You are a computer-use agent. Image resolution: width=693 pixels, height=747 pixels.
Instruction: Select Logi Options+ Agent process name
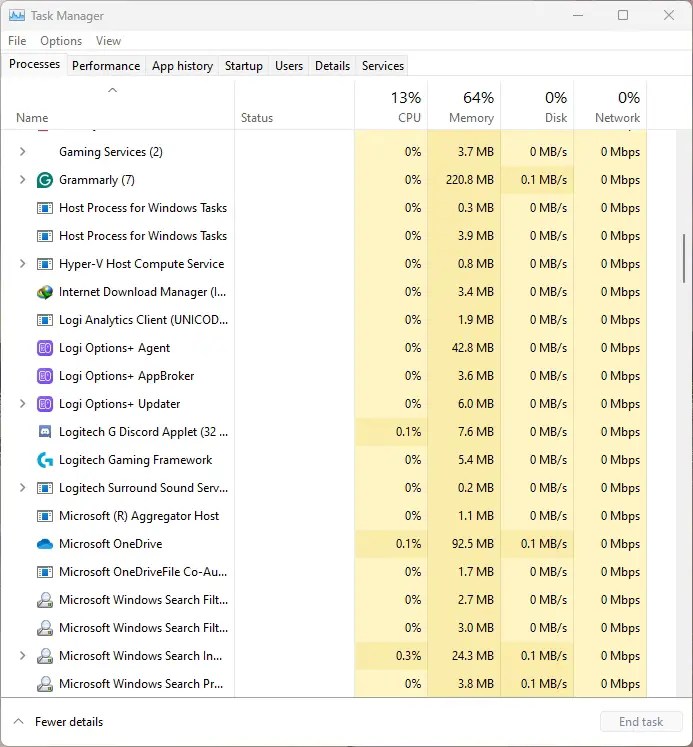click(x=114, y=348)
